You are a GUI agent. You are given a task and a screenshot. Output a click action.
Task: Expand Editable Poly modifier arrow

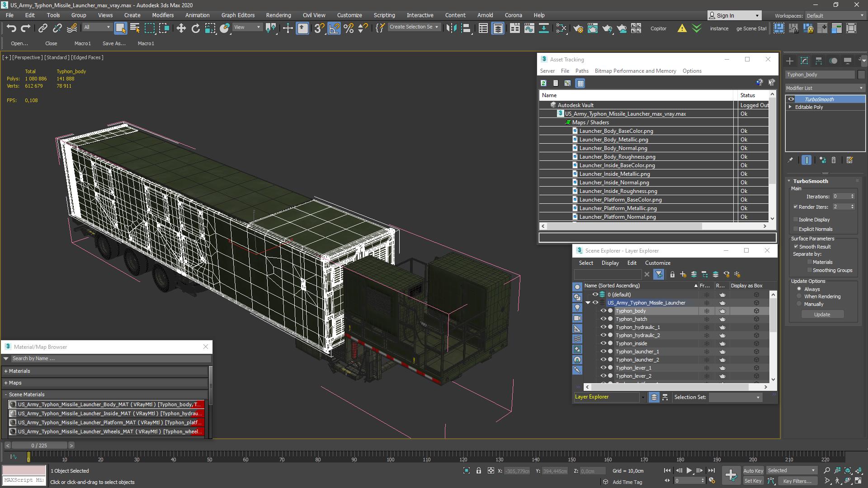790,107
